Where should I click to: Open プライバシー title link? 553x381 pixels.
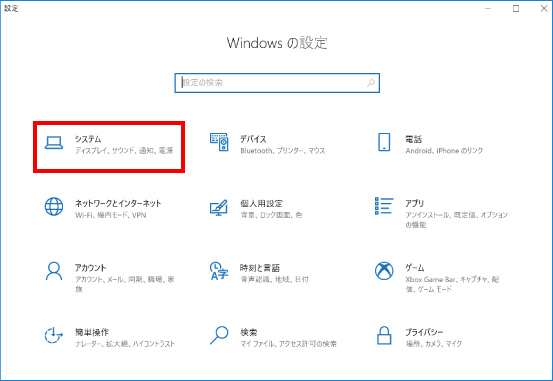[424, 332]
